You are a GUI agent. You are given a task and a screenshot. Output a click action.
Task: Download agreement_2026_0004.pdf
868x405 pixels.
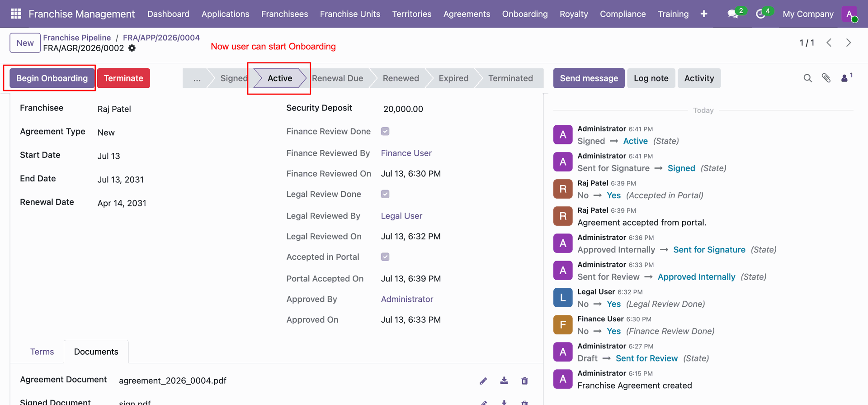(x=504, y=381)
